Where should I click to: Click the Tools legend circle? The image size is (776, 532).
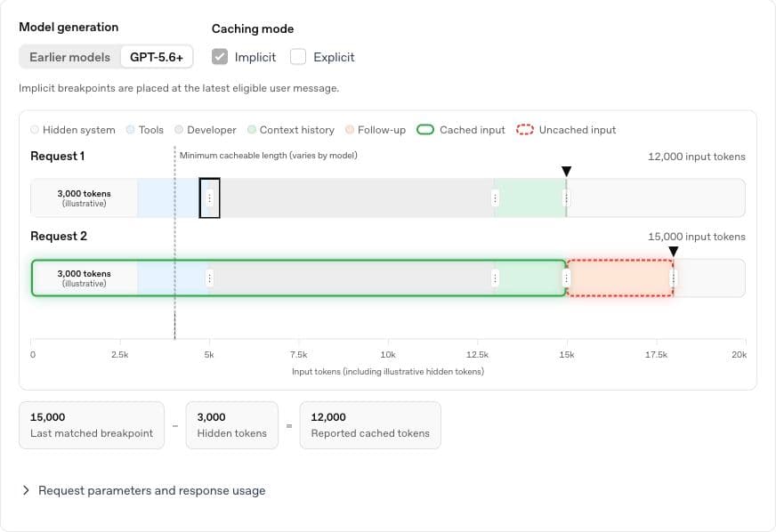[x=130, y=130]
